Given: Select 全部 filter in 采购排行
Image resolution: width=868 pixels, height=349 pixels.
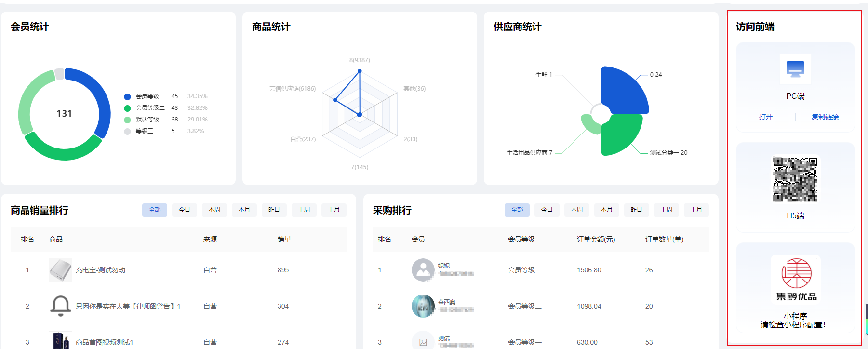Looking at the screenshot, I should [x=517, y=210].
